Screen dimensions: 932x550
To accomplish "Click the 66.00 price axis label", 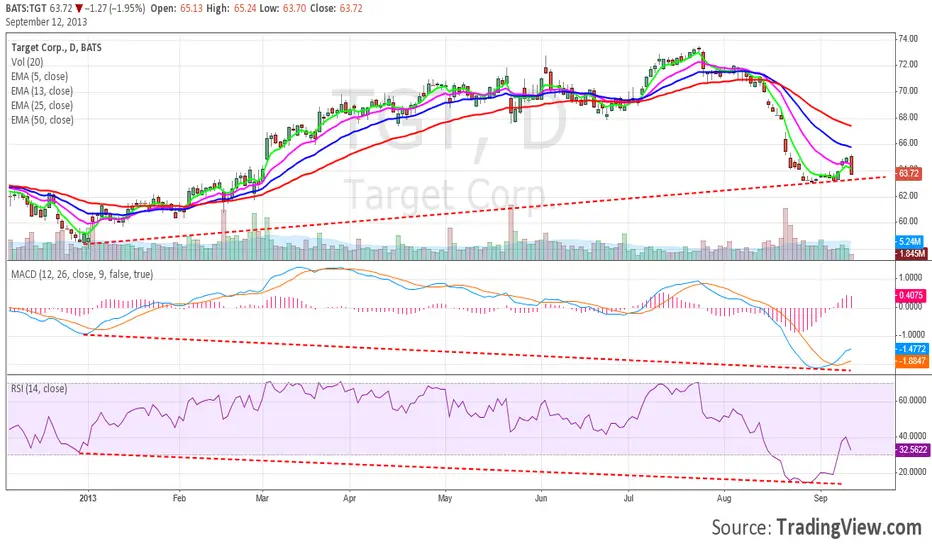I will (x=908, y=143).
